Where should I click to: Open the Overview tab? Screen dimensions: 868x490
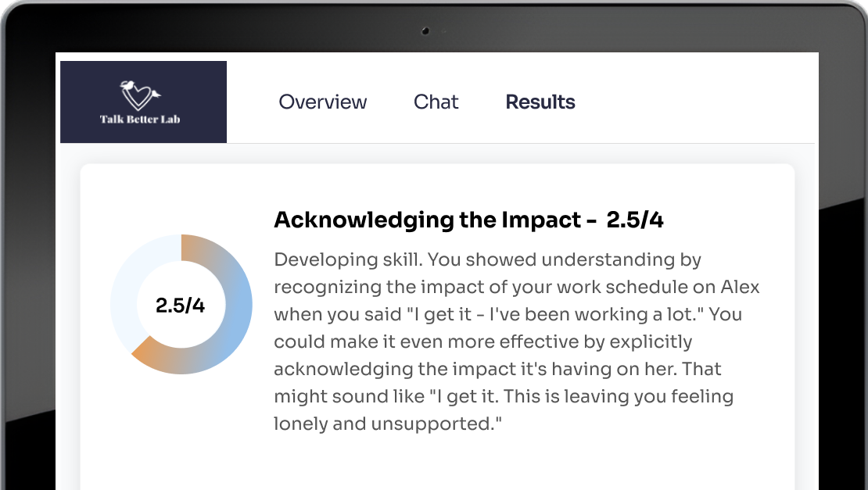tap(322, 102)
